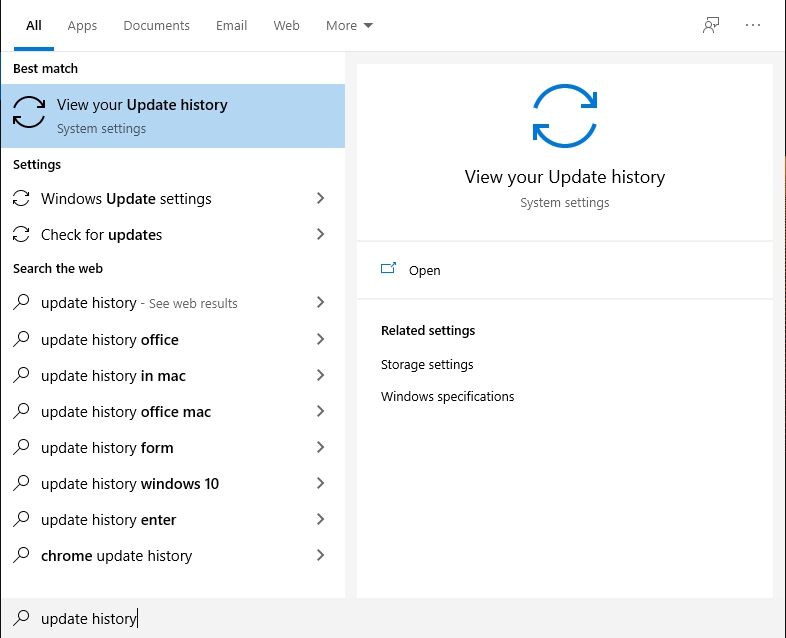Select the Email filter tab

point(230,26)
